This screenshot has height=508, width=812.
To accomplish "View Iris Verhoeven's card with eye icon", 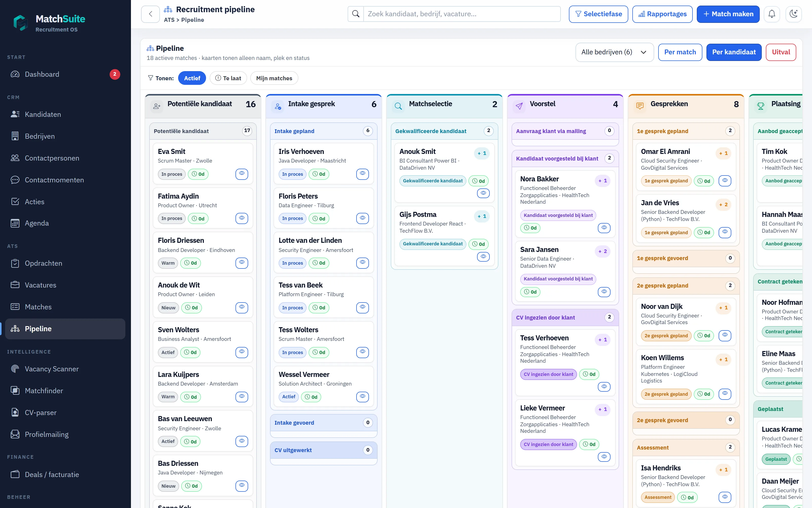I will click(362, 174).
